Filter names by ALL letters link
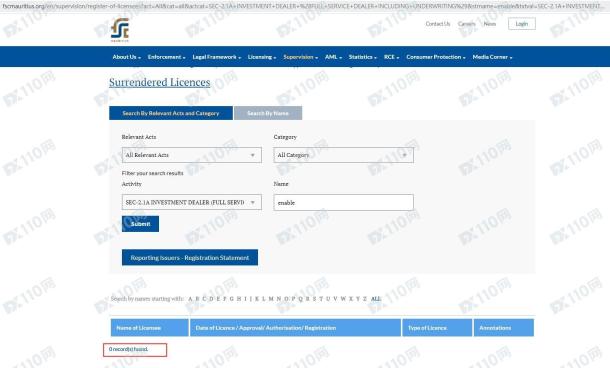The height and width of the screenshot is (368, 610). point(376,299)
